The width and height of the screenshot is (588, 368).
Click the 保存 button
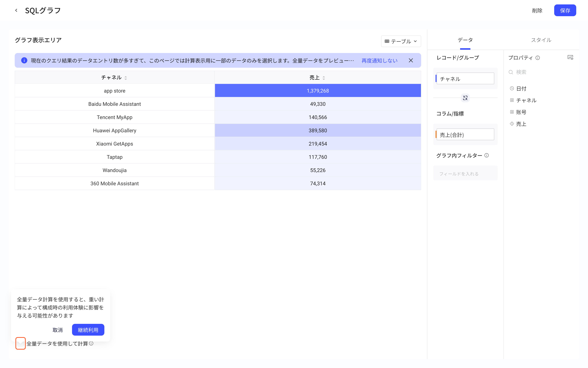tap(565, 10)
